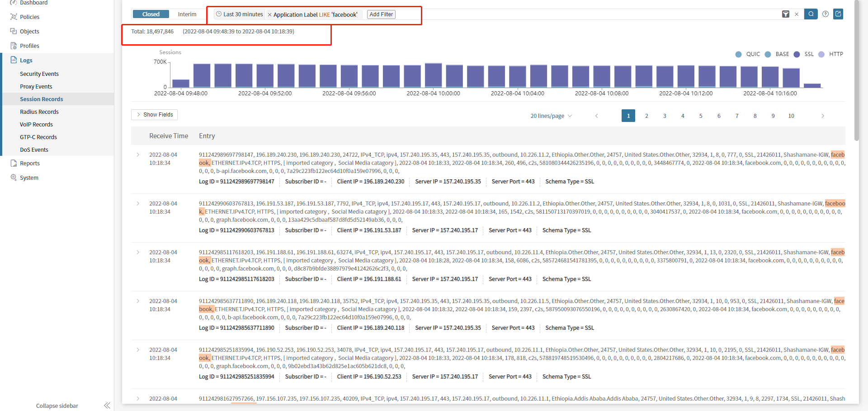Run the search with magnifier button
The width and height of the screenshot is (868, 411).
[811, 14]
